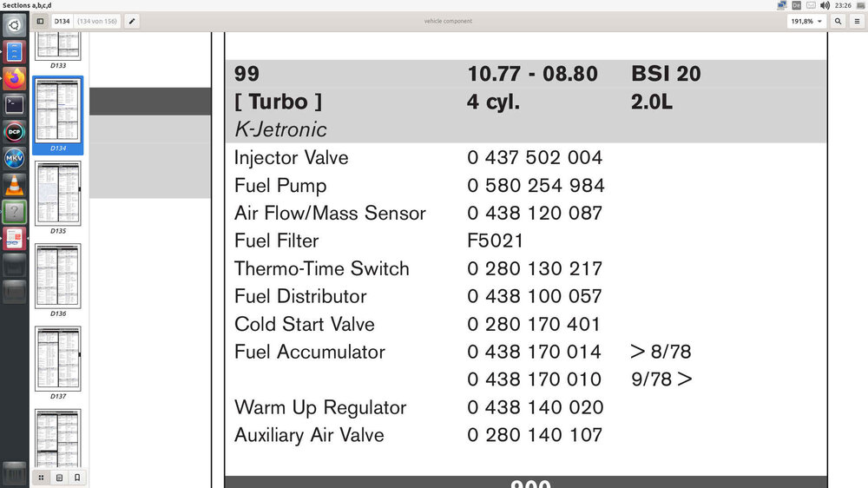Go to the D137 thumbnail
Image resolution: width=868 pixels, height=488 pixels.
click(58, 358)
